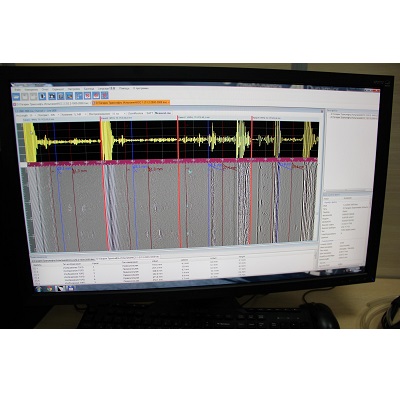Viewport: 400px width, 400px height.
Task: Click the vertical scrollbar beside the radargram
Action: coord(321,180)
